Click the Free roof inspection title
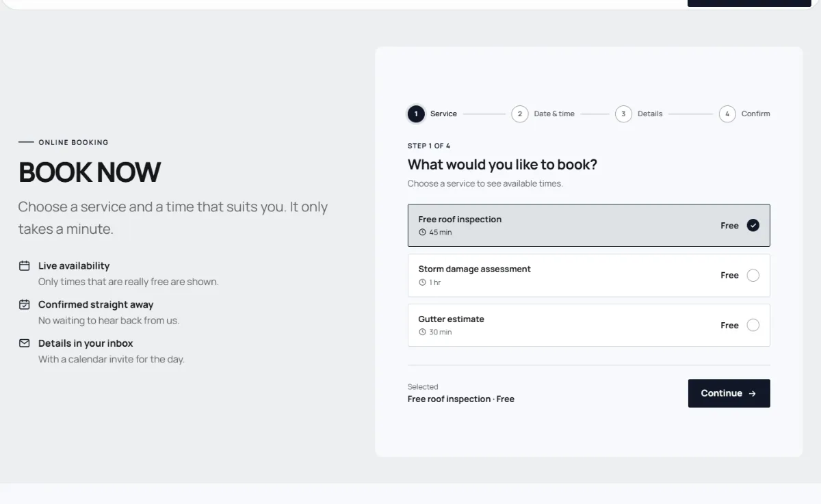 click(x=460, y=220)
